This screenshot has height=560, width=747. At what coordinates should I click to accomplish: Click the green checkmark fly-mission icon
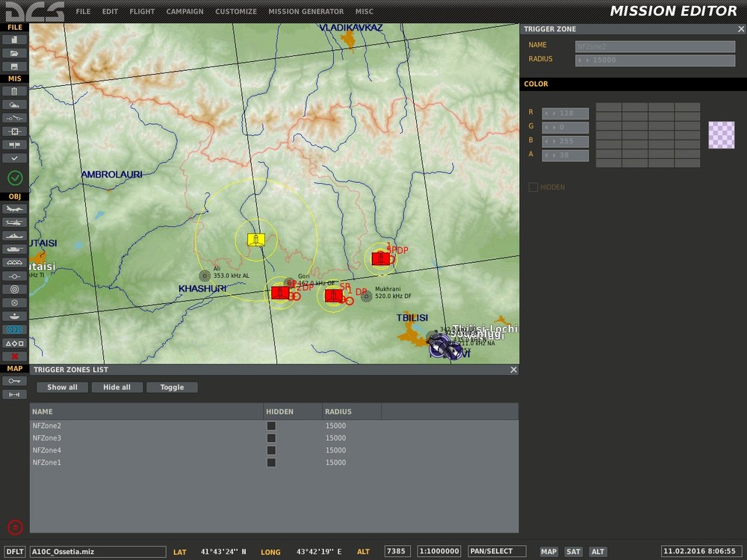15,178
